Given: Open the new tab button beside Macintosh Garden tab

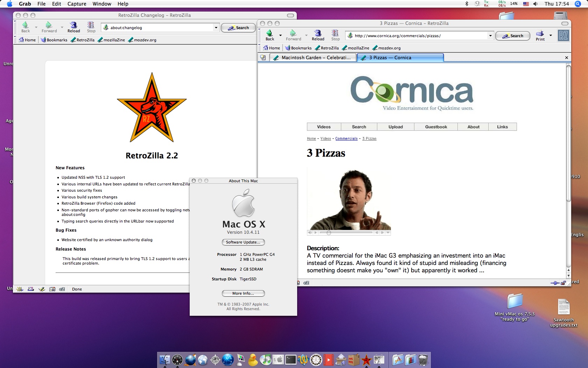Looking at the screenshot, I should click(263, 57).
